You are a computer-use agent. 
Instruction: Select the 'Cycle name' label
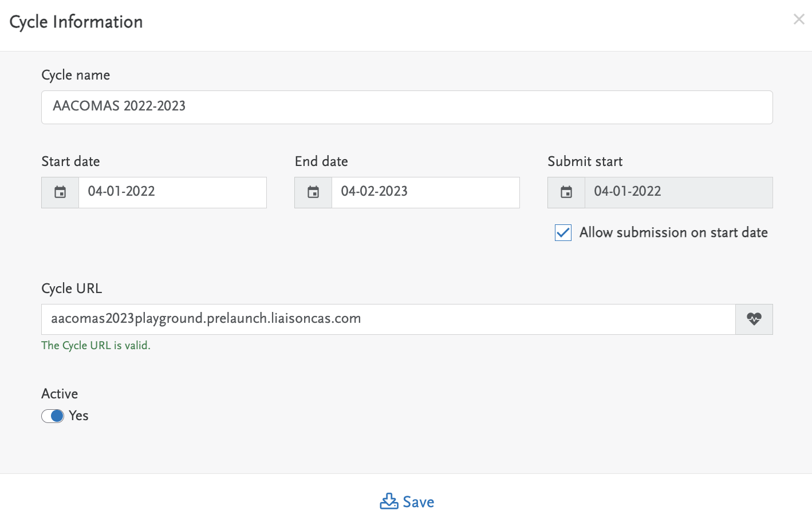coord(76,75)
